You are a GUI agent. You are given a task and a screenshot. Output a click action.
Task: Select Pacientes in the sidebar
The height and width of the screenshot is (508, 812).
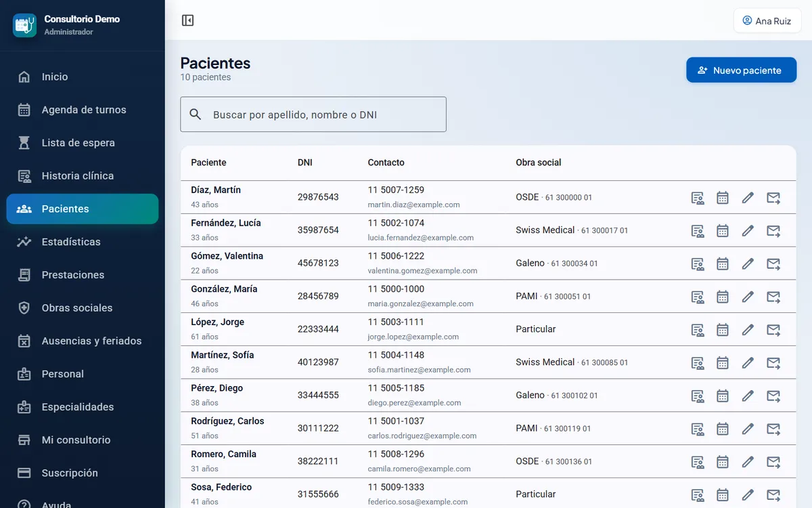point(83,209)
